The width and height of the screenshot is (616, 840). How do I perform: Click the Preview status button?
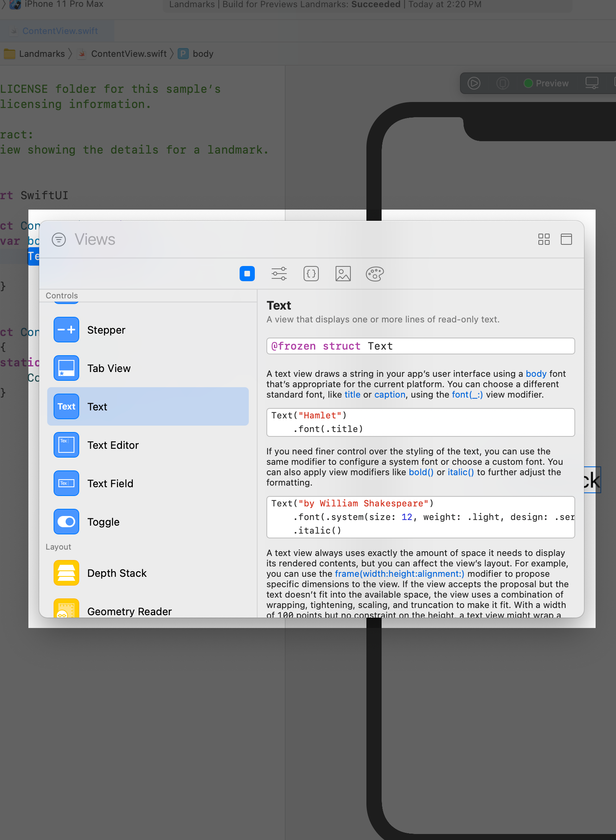point(546,83)
